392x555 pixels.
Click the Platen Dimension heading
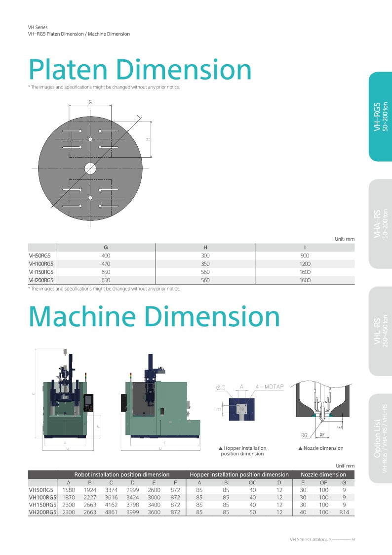(140, 70)
